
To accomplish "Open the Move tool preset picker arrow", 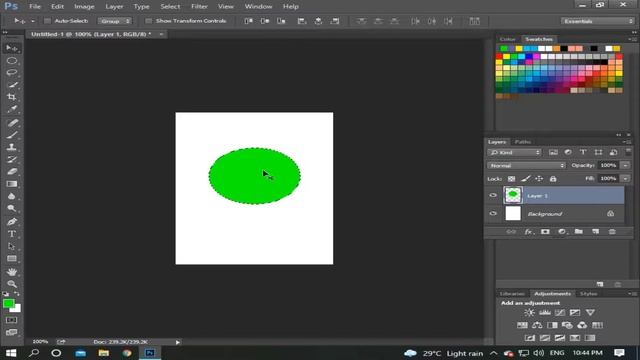I will click(x=33, y=21).
